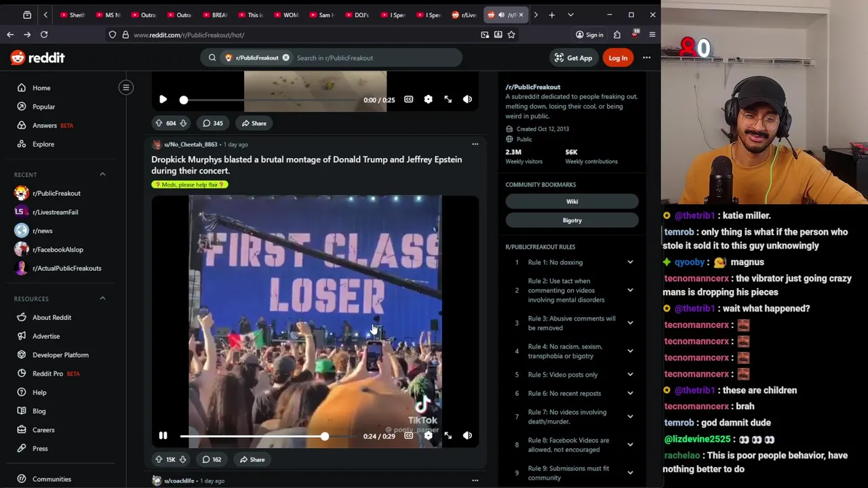Toggle captions on Dropkick Murphys video
The height and width of the screenshot is (488, 868).
coord(408,436)
